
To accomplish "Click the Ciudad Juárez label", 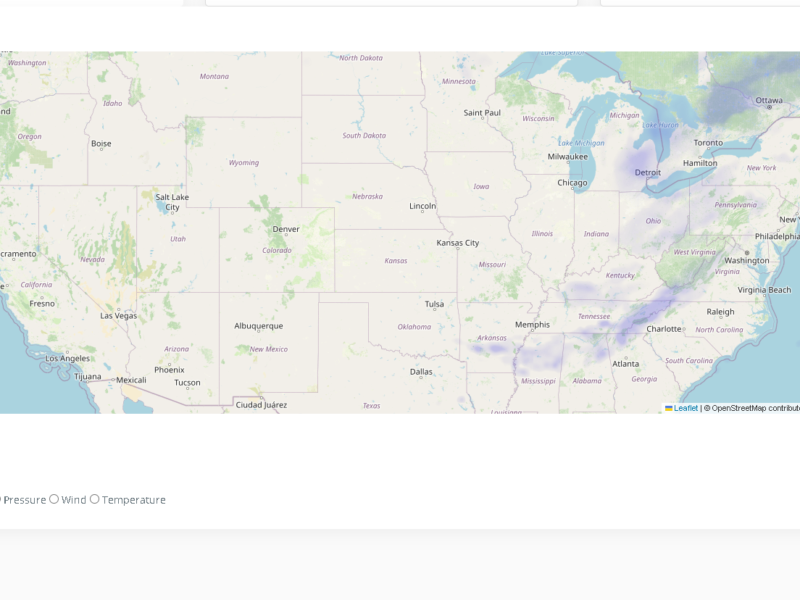I will click(261, 405).
